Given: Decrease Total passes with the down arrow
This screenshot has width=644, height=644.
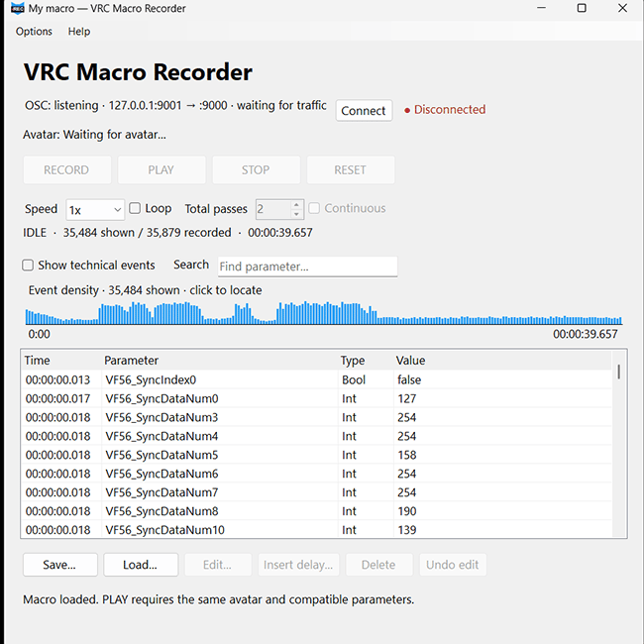Looking at the screenshot, I should (296, 214).
